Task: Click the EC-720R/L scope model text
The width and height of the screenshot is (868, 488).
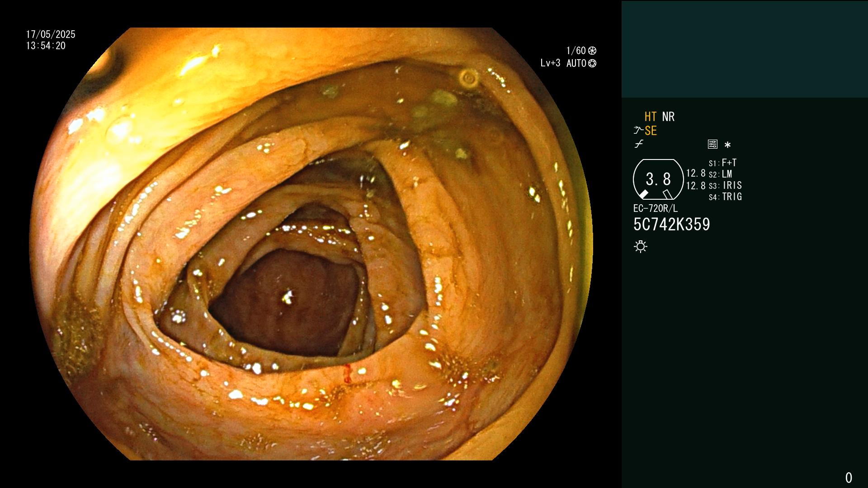Action: click(x=656, y=208)
